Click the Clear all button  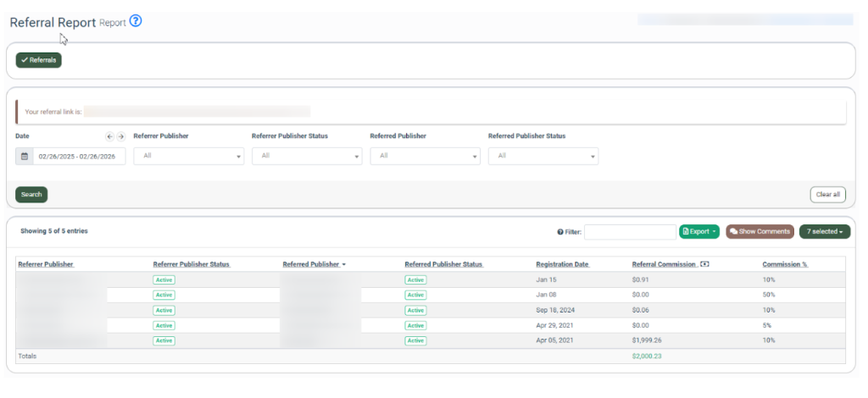pyautogui.click(x=827, y=194)
